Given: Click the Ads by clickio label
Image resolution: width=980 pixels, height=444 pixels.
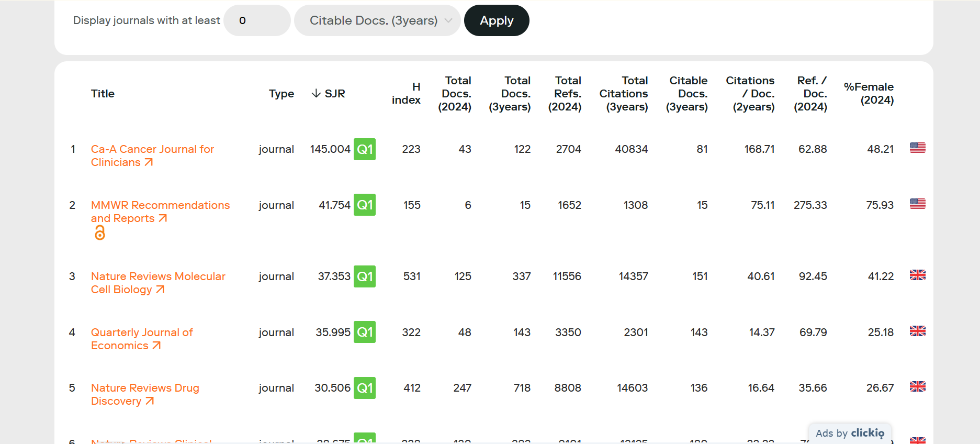Looking at the screenshot, I should 850,433.
